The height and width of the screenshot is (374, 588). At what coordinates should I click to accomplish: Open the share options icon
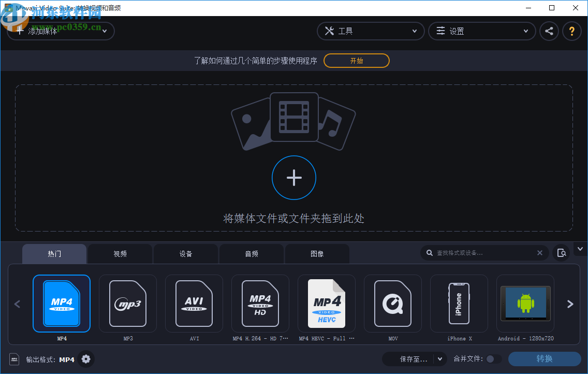tap(549, 31)
